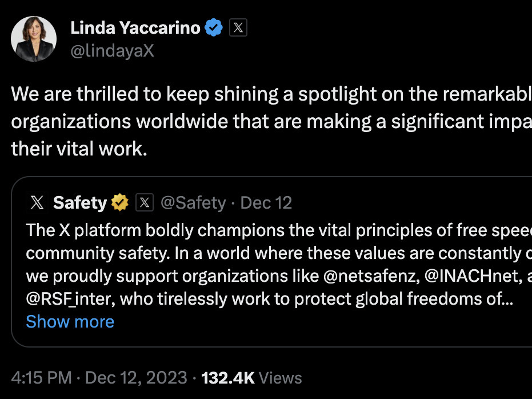
Task: Click Linda Yaccarino's display name
Action: point(135,27)
